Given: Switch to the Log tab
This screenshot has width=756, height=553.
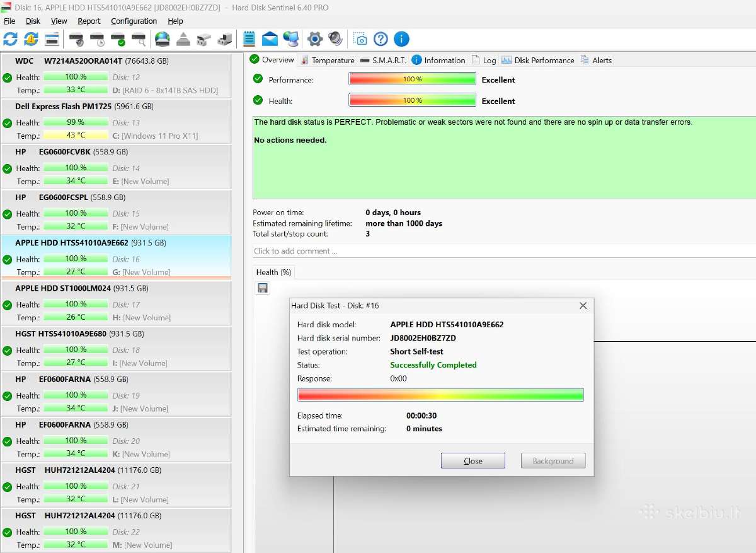Looking at the screenshot, I should (x=484, y=60).
